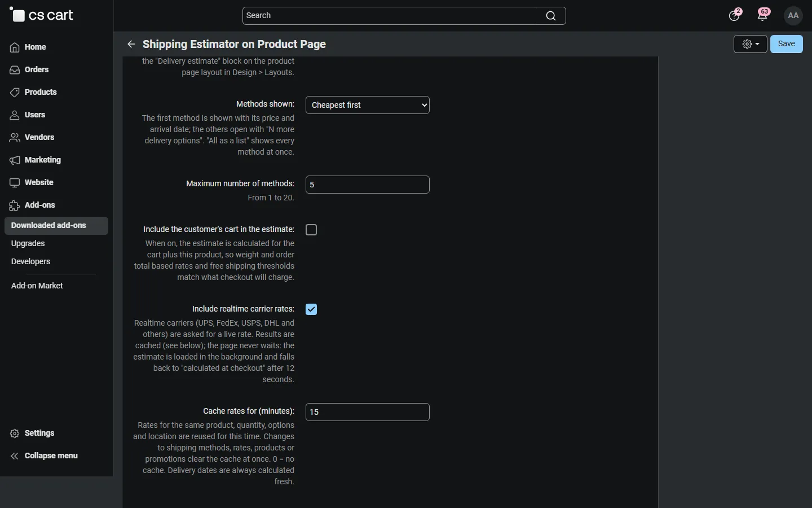The width and height of the screenshot is (812, 508).
Task: Click the Include realtime carrier rates label
Action: point(243,309)
